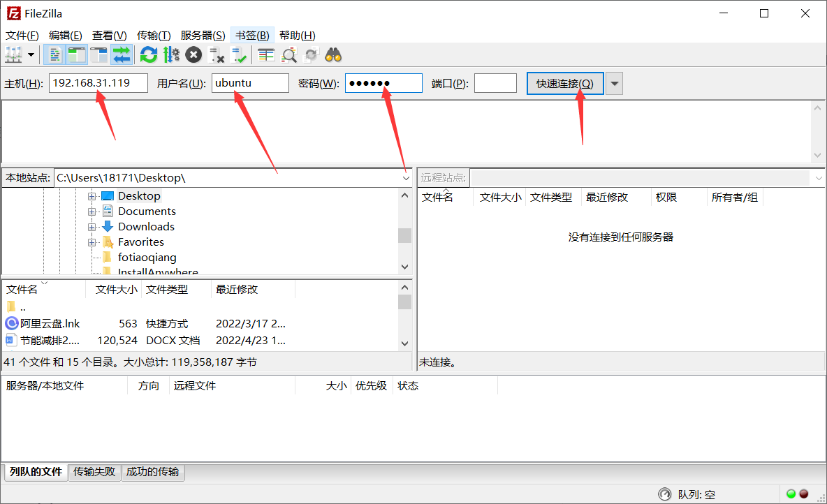This screenshot has height=504, width=827.
Task: Cancel the current operation icon
Action: tap(193, 55)
